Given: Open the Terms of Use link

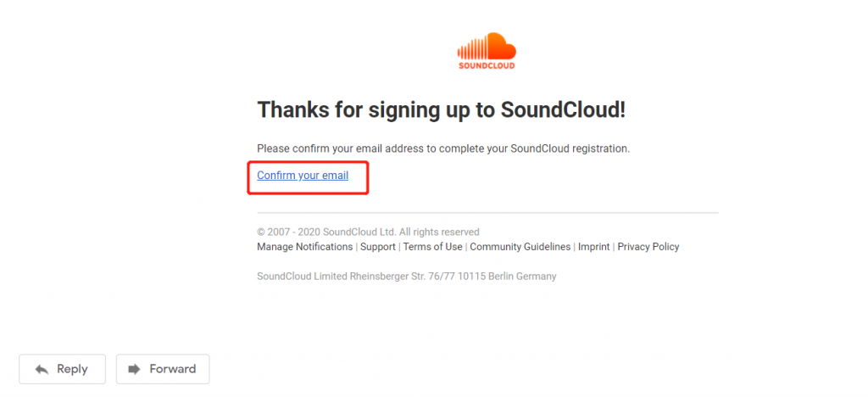Looking at the screenshot, I should tap(432, 247).
